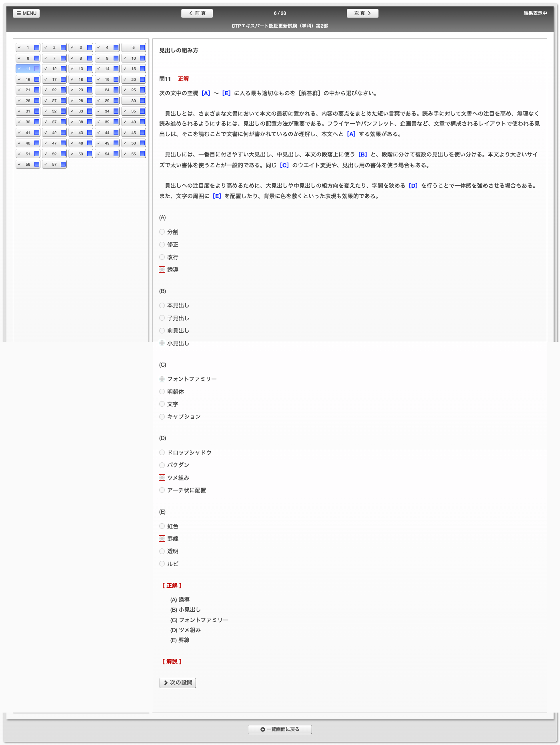The width and height of the screenshot is (560, 745).
Task: Click the checkmark icon on question 1
Action: pyautogui.click(x=19, y=48)
